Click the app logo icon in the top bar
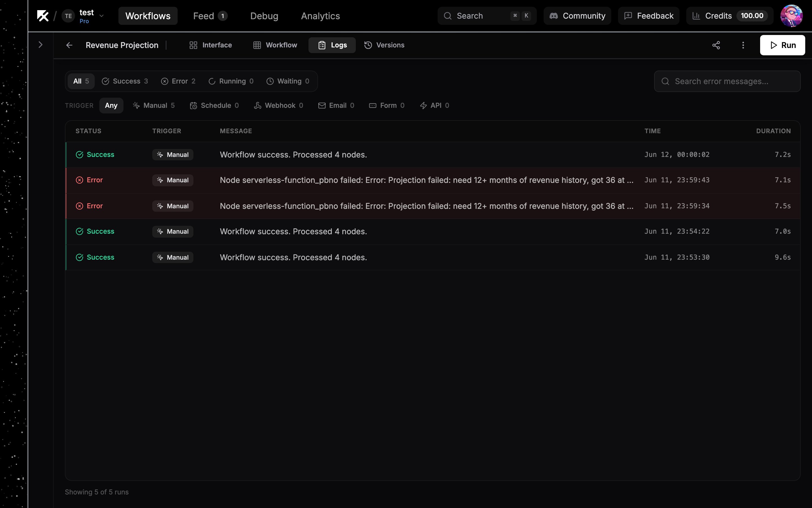This screenshot has height=508, width=812. coord(43,16)
